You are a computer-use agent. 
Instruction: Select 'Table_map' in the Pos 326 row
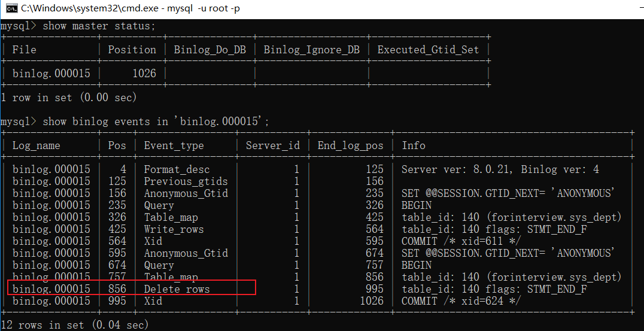point(171,217)
